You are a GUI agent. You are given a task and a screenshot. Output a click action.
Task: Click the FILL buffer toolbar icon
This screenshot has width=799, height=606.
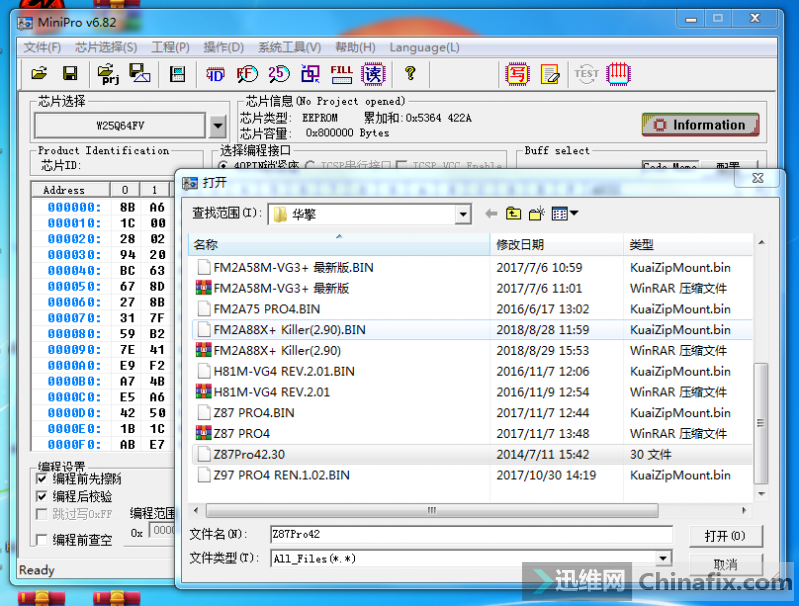point(341,74)
